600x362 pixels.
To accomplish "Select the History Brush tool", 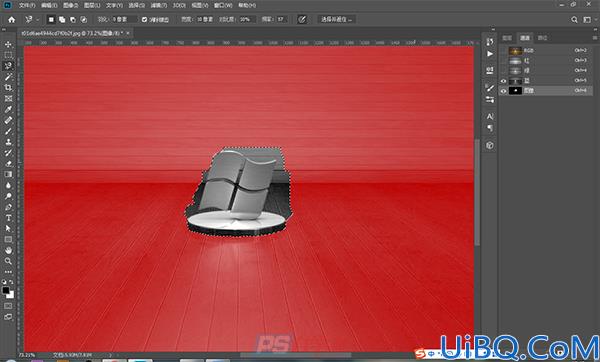I will [8, 153].
